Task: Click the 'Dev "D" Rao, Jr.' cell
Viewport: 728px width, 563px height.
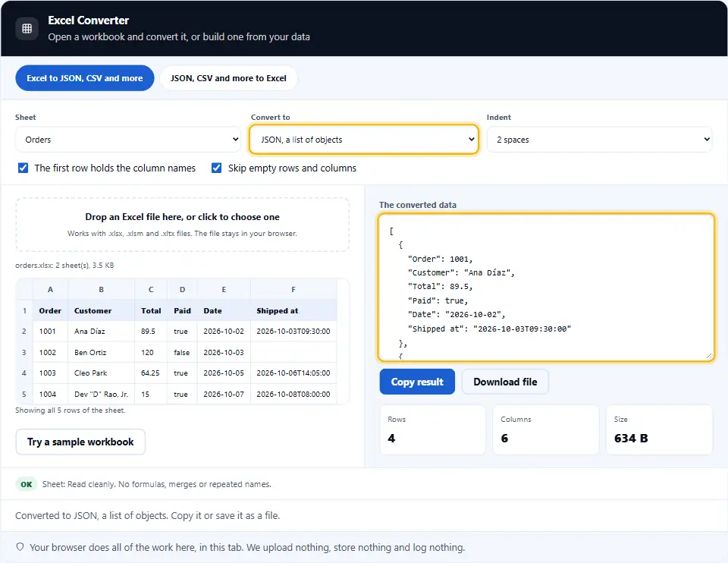Action: 101,394
